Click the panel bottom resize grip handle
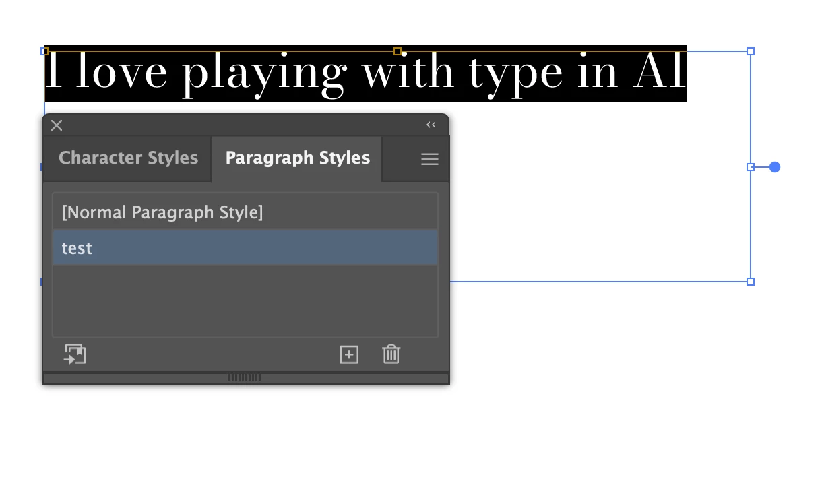The image size is (822, 504). pyautogui.click(x=245, y=377)
